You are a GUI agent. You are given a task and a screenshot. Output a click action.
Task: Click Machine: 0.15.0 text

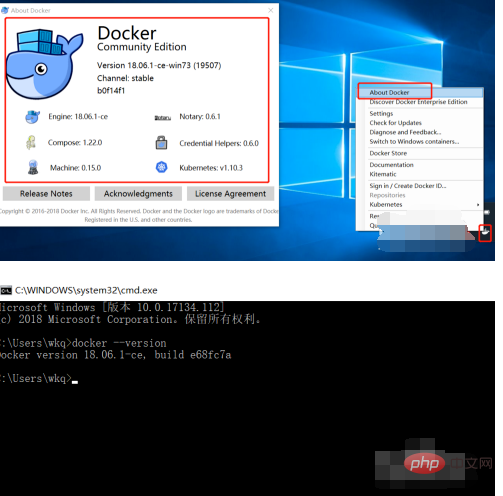75,168
